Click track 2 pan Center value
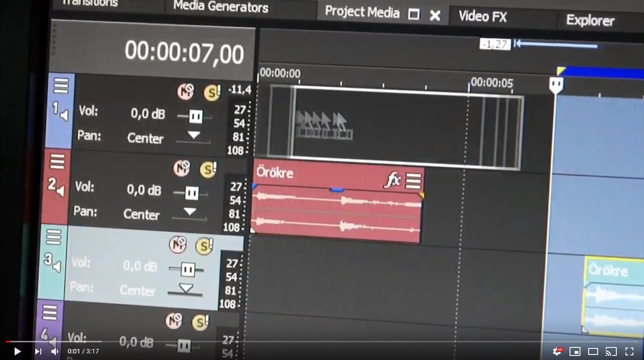 click(141, 214)
